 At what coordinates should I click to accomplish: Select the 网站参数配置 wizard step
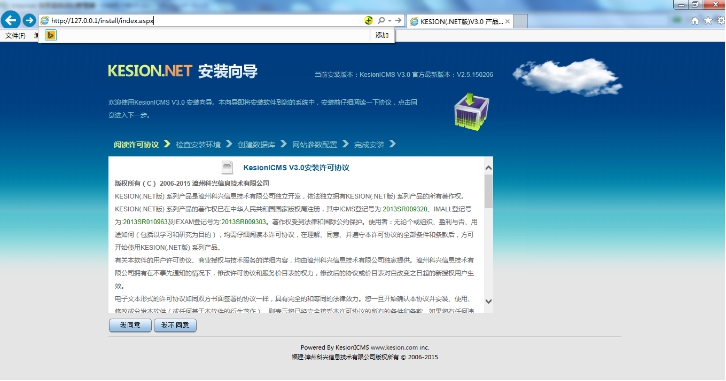pos(314,144)
